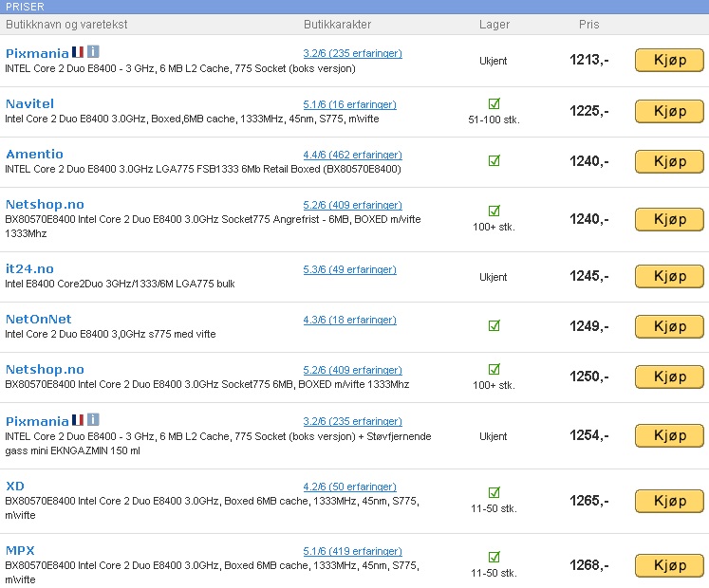This screenshot has height=588, width=709.
Task: Click Butikkarakter column header
Action: click(x=337, y=25)
